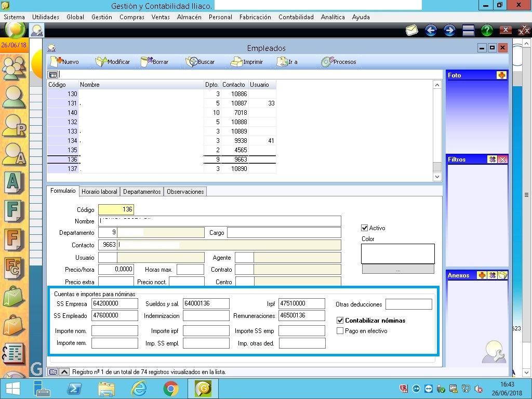Image resolution: width=532 pixels, height=399 pixels.
Task: Go forward with the blue right arrow
Action: click(x=449, y=30)
